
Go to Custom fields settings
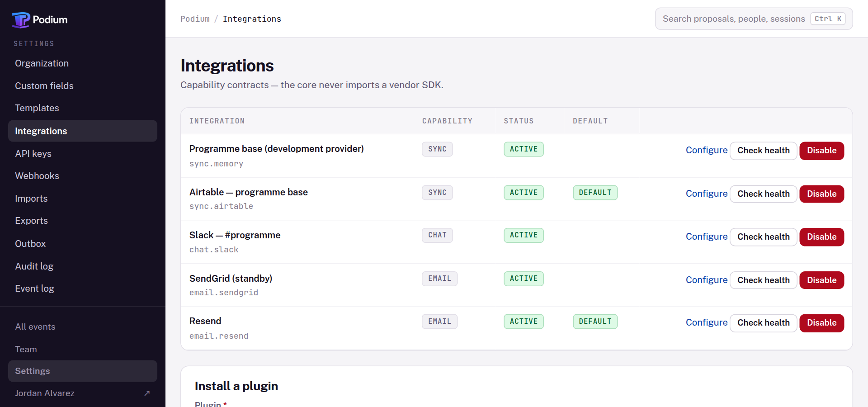pos(83,86)
